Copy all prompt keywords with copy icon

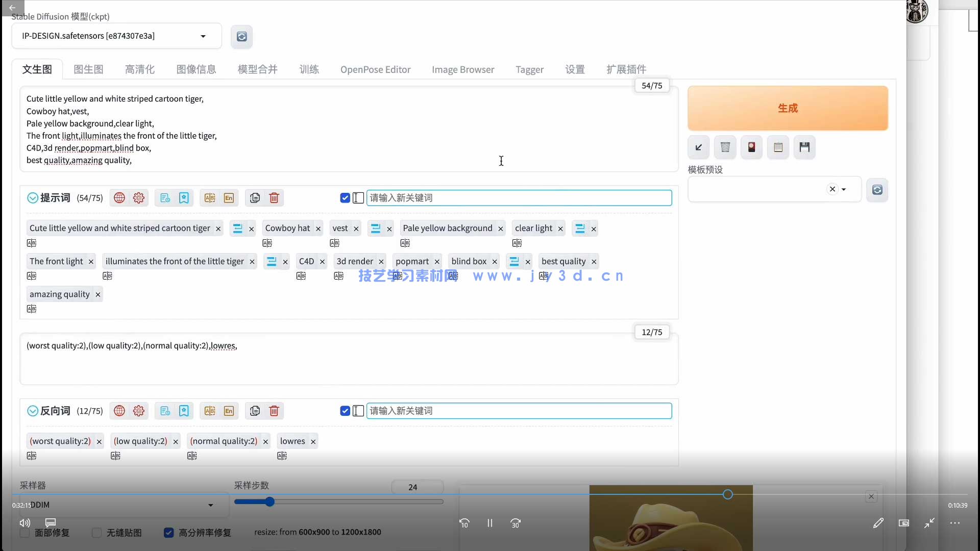tap(254, 198)
